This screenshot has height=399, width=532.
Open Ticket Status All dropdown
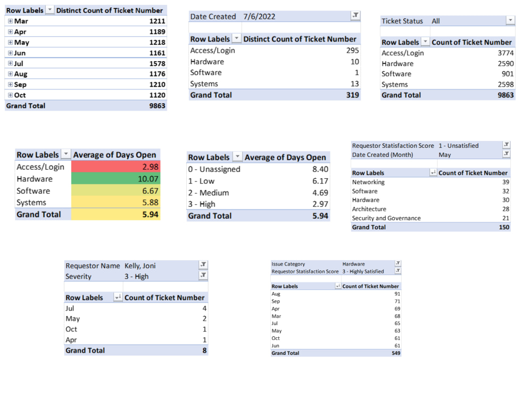point(510,20)
